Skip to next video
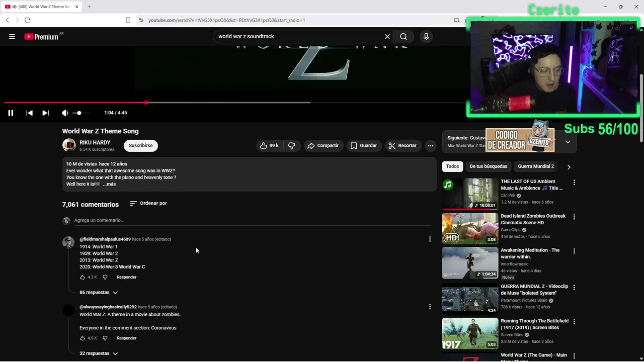The width and height of the screenshot is (644, 362). coord(45,113)
